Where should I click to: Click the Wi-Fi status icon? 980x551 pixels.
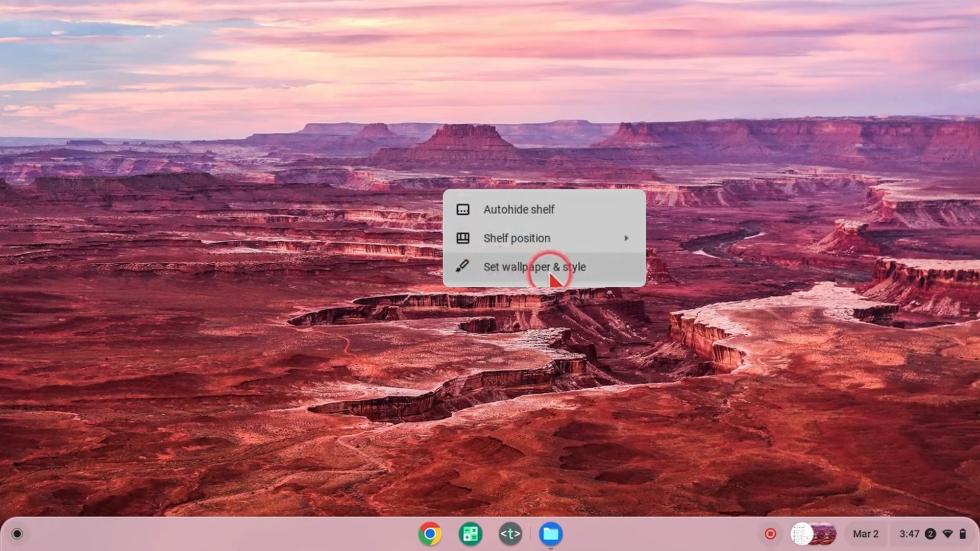point(947,534)
